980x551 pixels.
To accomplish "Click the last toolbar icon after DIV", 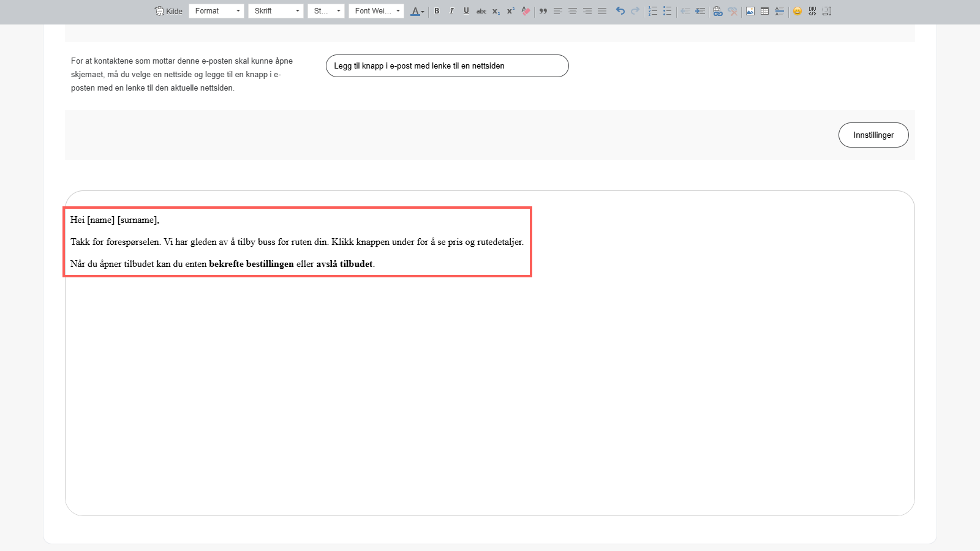I will coord(827,11).
